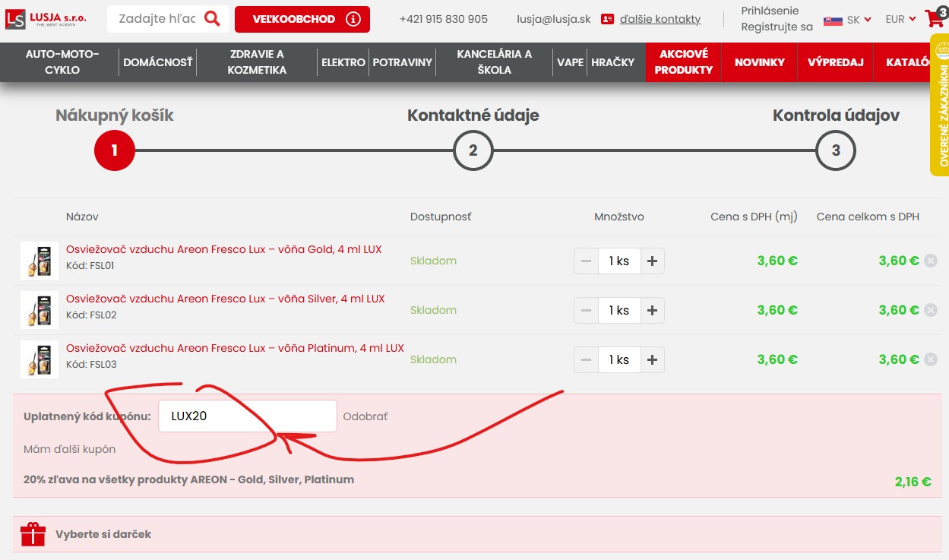949x560 pixels.
Task: Remove the Areon Gold item from cart
Action: [931, 261]
